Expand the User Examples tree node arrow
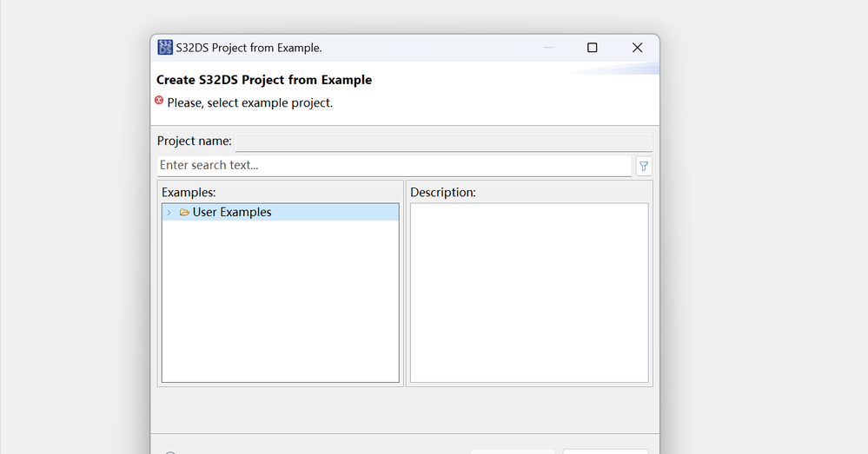868x454 pixels. click(169, 213)
